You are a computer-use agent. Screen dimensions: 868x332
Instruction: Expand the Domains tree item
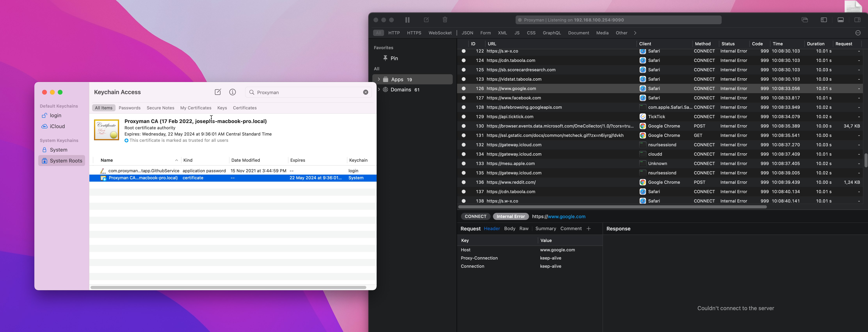pos(379,90)
